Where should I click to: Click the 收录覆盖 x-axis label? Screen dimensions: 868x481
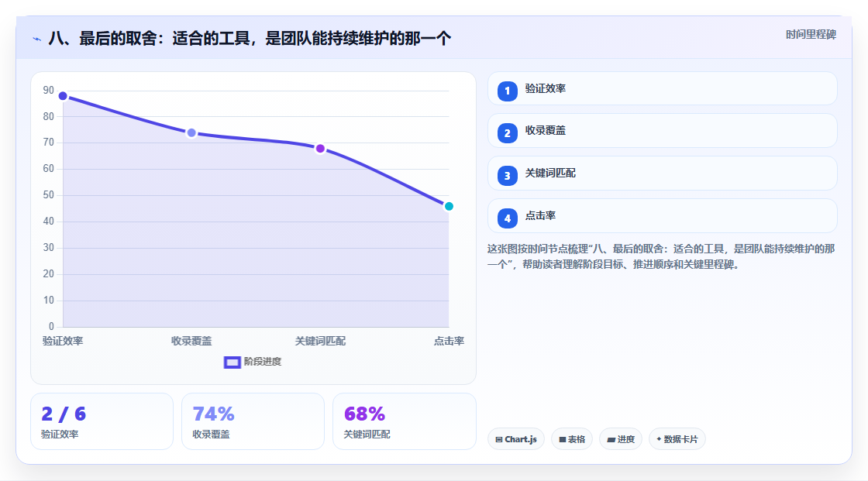(x=191, y=341)
